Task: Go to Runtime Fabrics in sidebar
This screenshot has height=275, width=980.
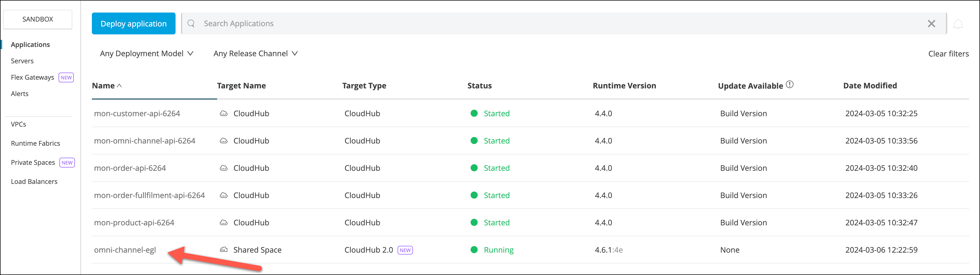Action: click(x=35, y=143)
